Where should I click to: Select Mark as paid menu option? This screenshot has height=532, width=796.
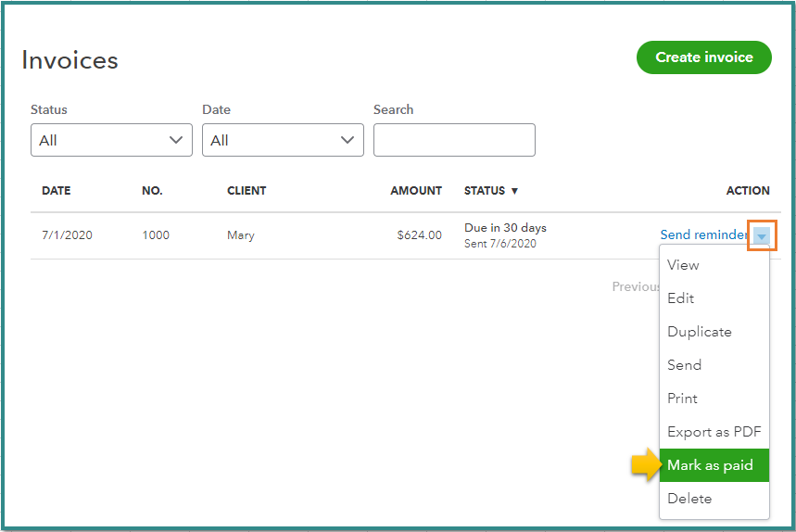[711, 465]
